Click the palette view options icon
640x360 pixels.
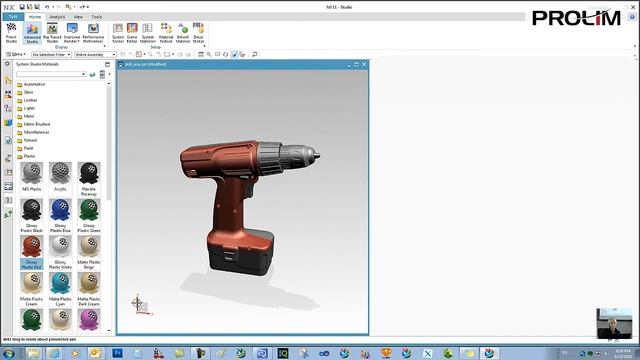click(x=102, y=74)
